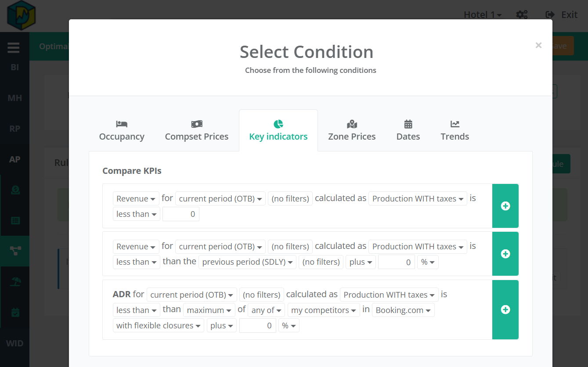The height and width of the screenshot is (367, 588).
Task: Open the settings gears icon in header
Action: [522, 14]
